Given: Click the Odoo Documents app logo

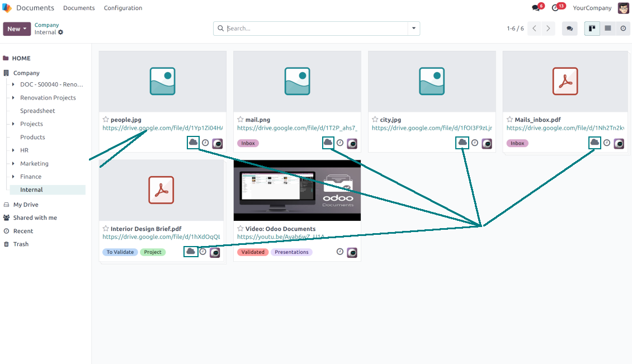Looking at the screenshot, I should click(x=7, y=8).
